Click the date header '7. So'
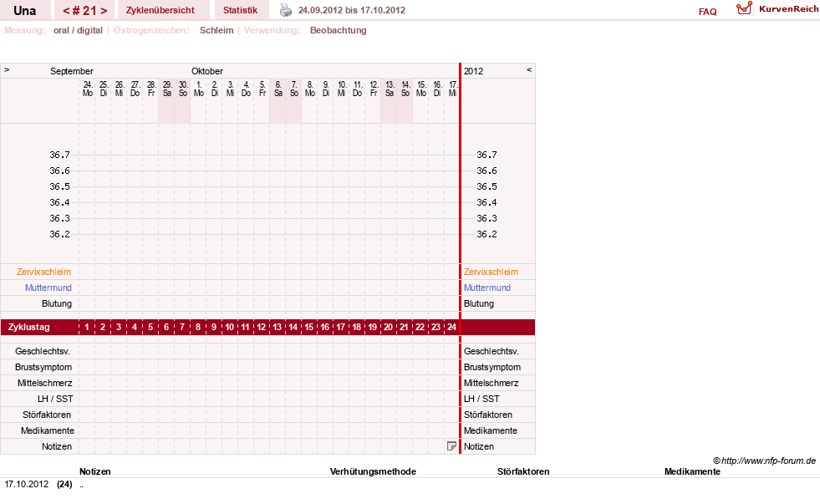 point(294,89)
